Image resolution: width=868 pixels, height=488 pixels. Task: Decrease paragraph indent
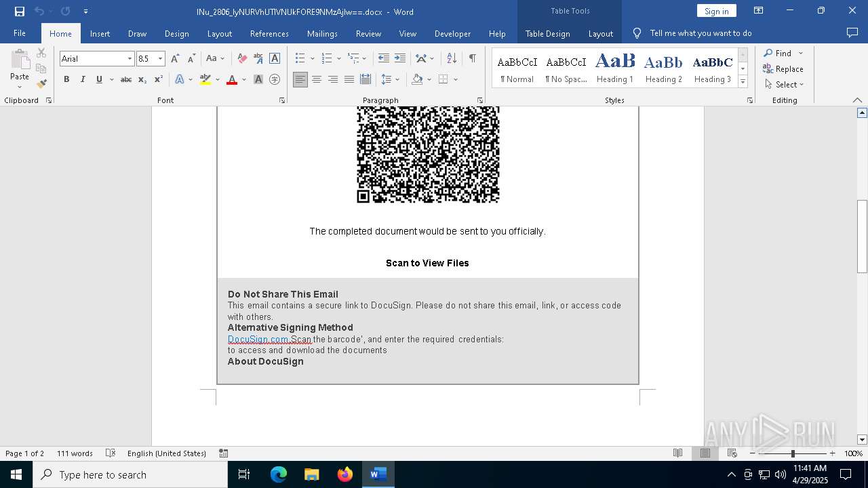384,59
